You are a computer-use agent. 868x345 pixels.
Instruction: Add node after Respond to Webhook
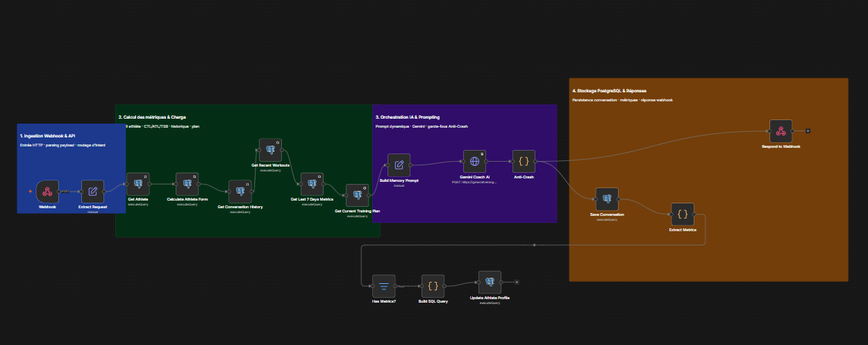click(808, 131)
